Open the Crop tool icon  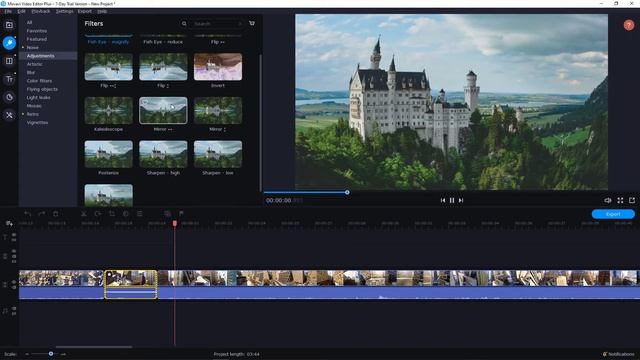(112, 213)
